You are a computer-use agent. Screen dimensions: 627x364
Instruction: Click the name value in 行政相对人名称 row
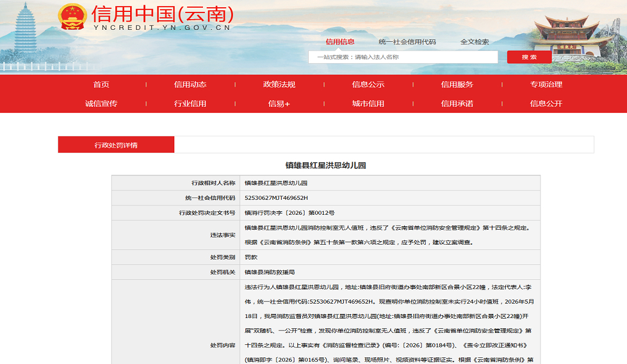[276, 183]
